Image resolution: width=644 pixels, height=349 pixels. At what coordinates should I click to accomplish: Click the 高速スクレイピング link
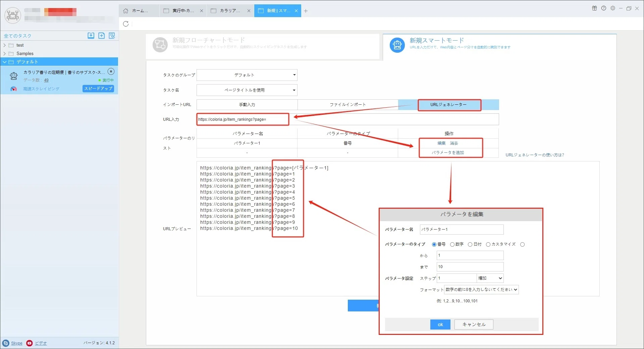[41, 89]
